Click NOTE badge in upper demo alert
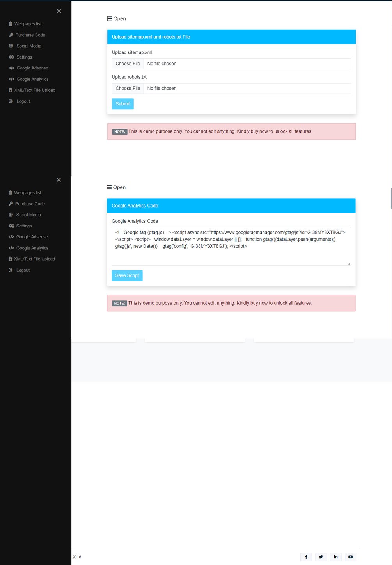 point(120,132)
